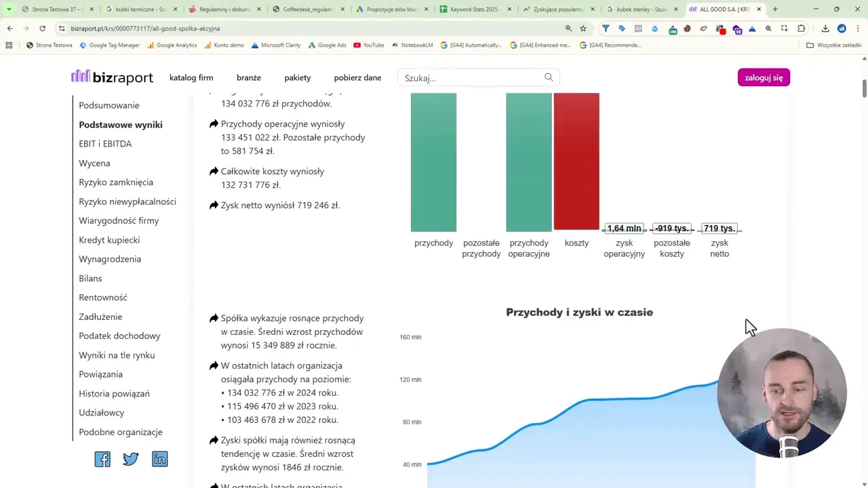Click the site information icon in address bar
This screenshot has width=868, height=488.
pyautogui.click(x=62, y=28)
